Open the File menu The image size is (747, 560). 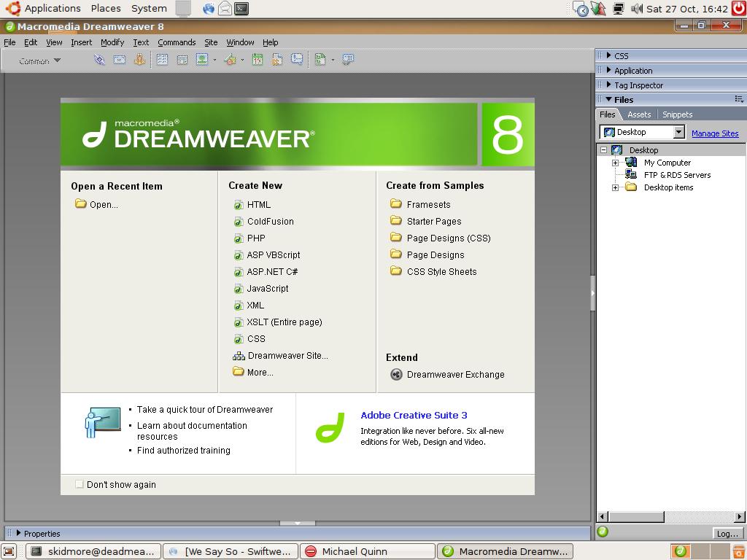tap(9, 42)
